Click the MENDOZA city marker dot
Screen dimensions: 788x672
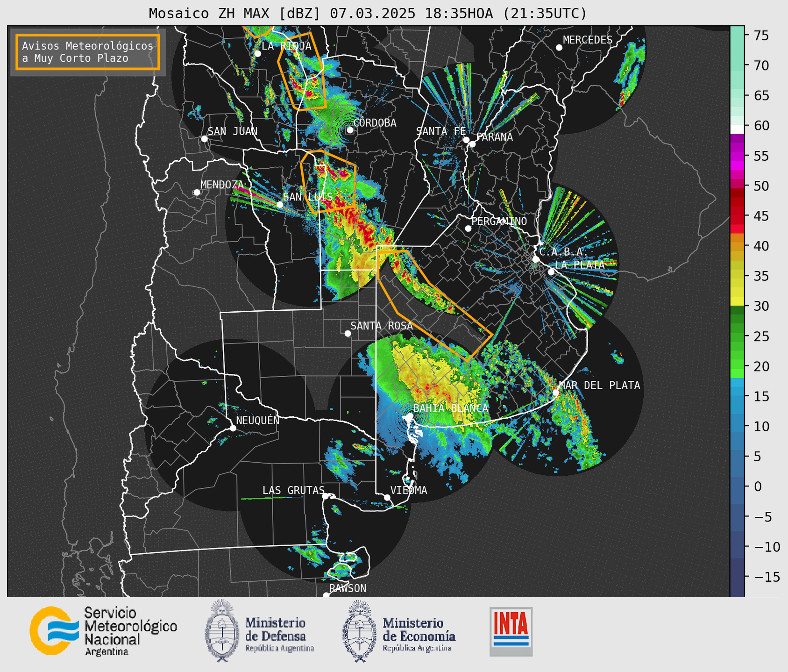pos(197,193)
